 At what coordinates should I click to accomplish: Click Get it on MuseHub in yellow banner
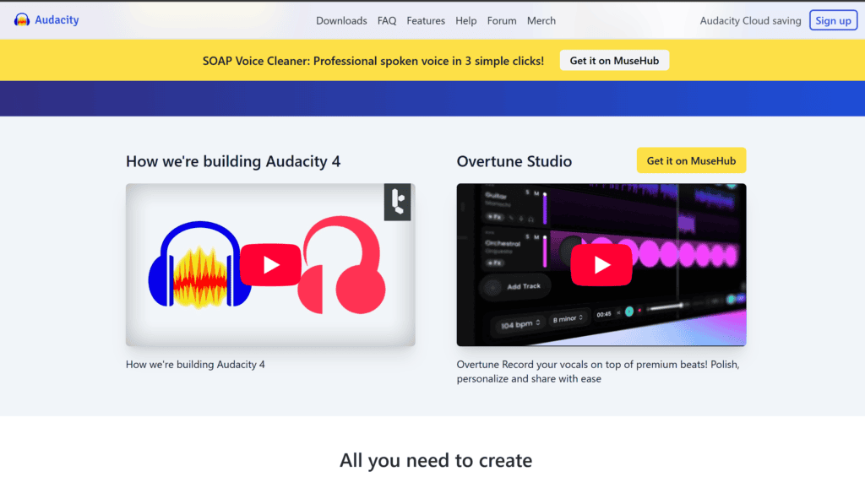[614, 61]
